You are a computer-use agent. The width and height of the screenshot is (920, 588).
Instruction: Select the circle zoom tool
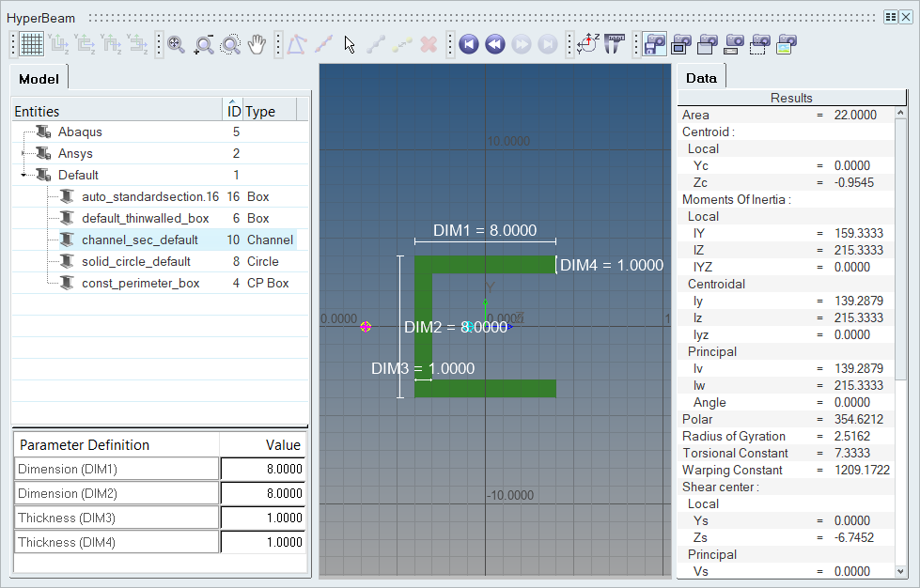click(x=230, y=44)
